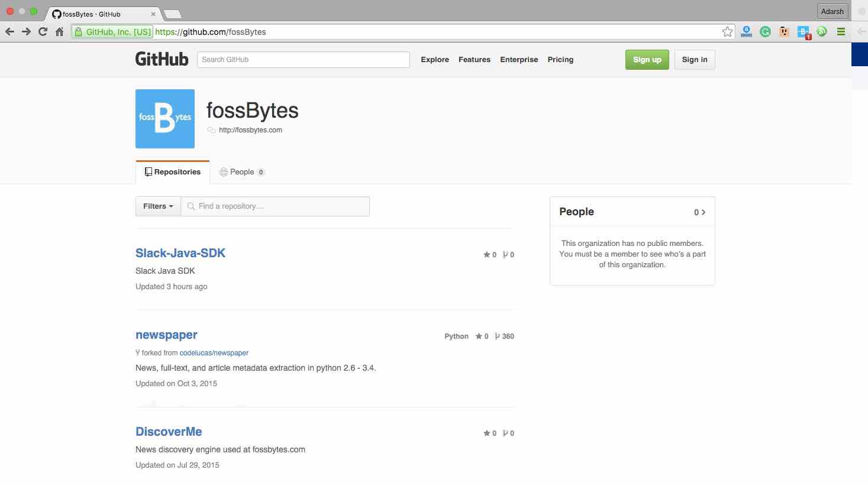Click the fossBytes organization avatar
Screen dimensions: 868x486
pyautogui.click(x=165, y=119)
